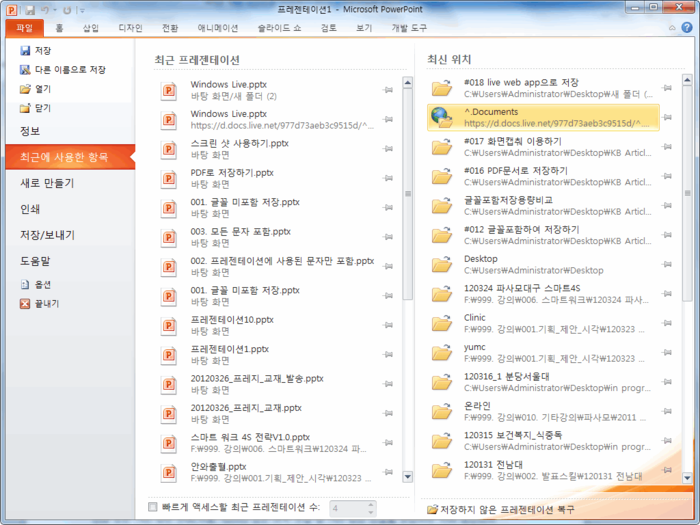Click Undo dropdown arrow in title bar

coord(55,10)
